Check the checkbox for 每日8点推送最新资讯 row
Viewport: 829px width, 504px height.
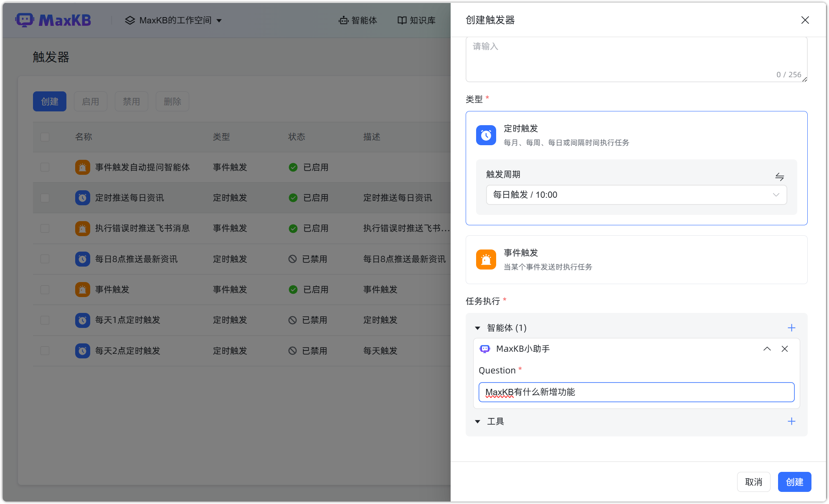[45, 259]
